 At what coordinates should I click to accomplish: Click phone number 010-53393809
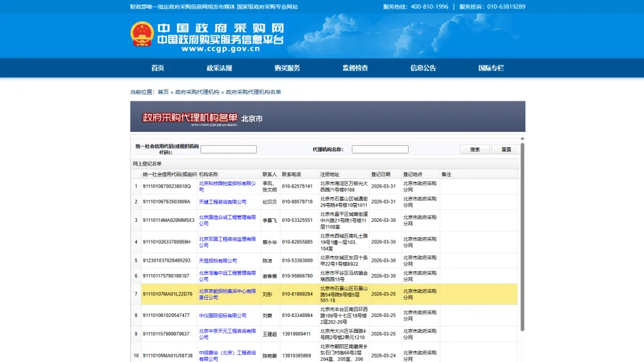pos(298,261)
